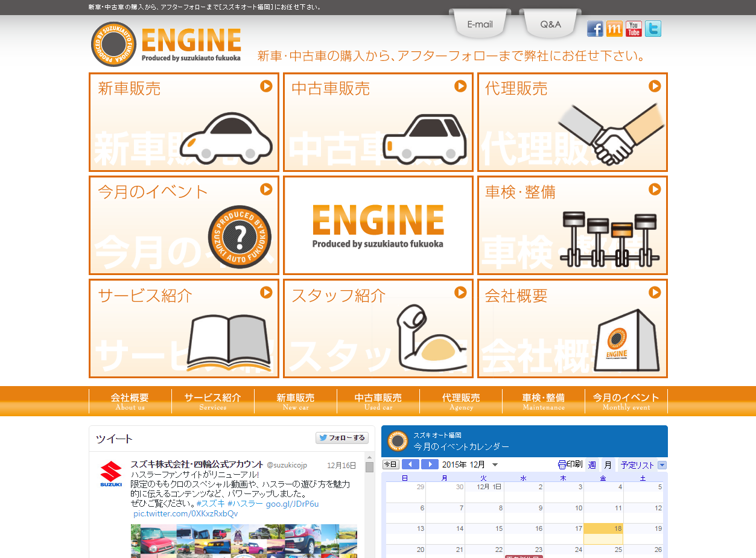Click the ENGINE building illustration

[627, 341]
